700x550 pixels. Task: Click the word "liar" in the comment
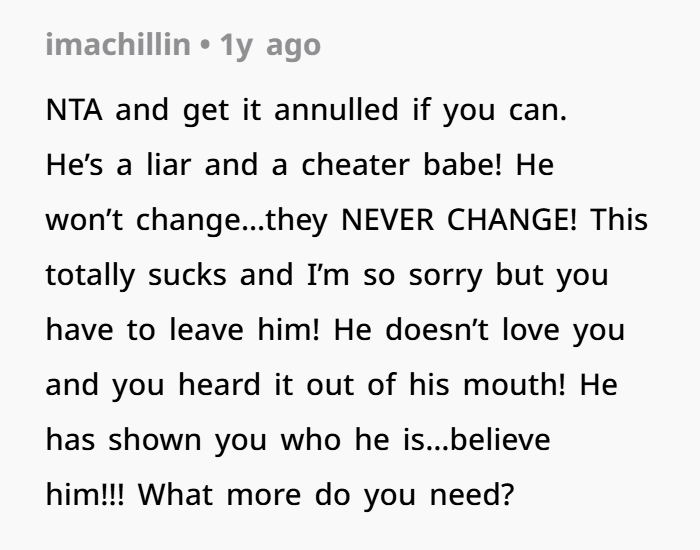click(x=161, y=166)
